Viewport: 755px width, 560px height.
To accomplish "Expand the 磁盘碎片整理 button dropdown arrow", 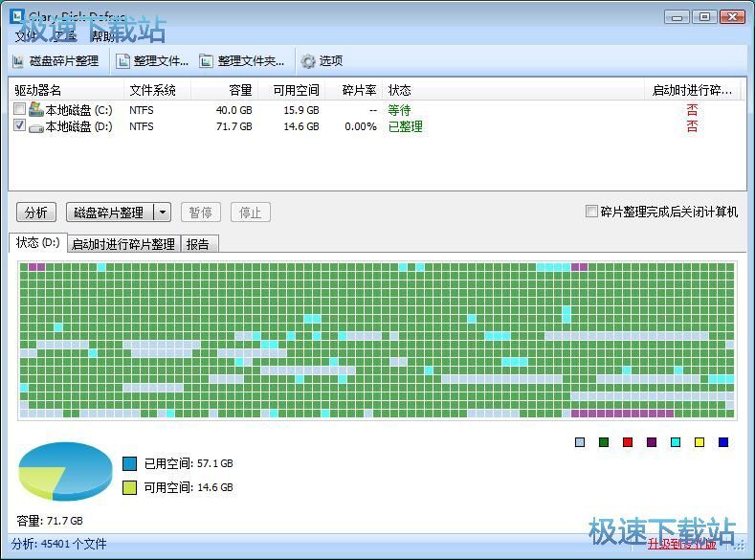I will pos(163,212).
